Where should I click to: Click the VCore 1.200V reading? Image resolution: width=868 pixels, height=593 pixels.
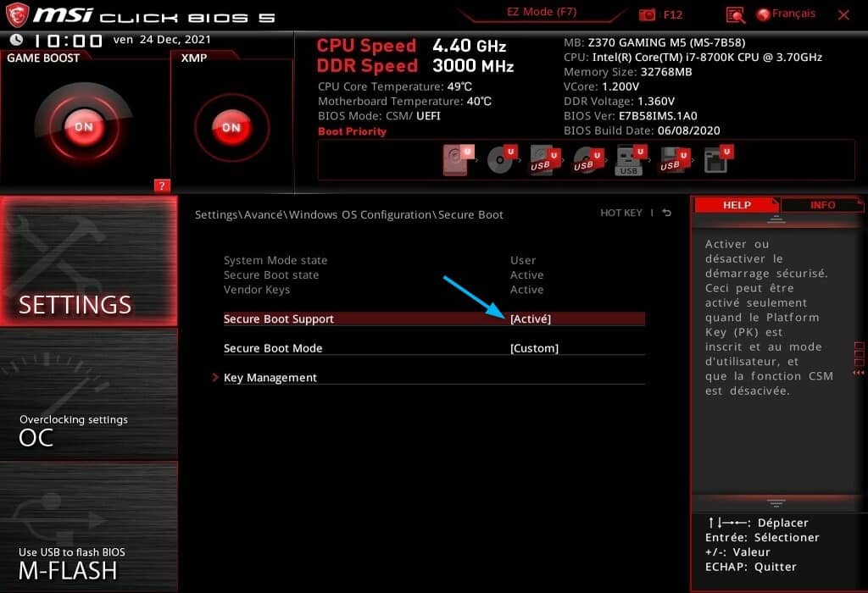(x=601, y=87)
